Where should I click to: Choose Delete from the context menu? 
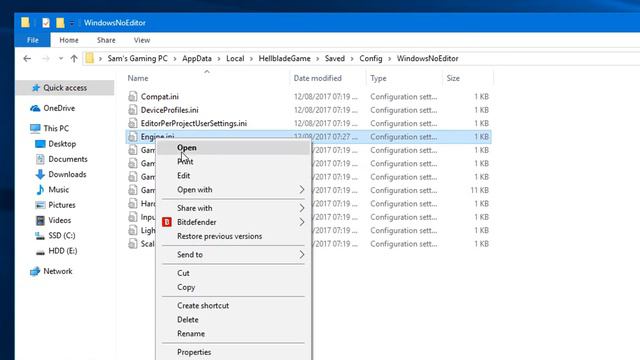click(x=234, y=320)
